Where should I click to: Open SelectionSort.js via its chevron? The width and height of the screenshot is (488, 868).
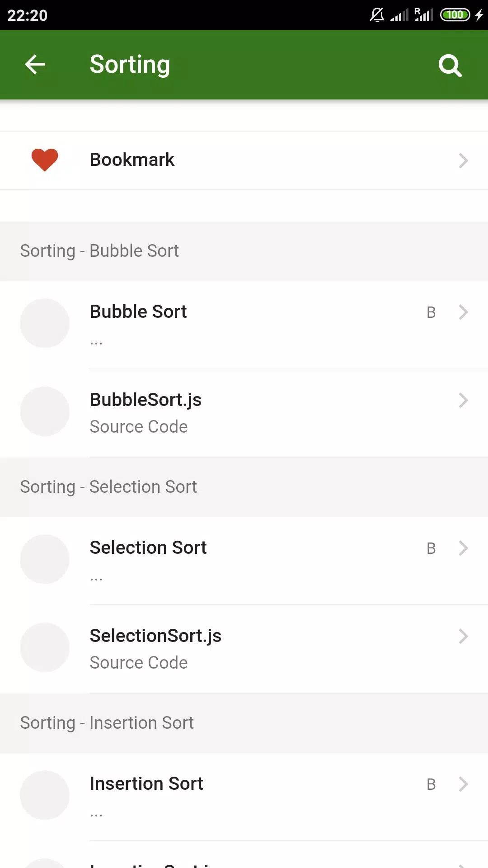463,636
